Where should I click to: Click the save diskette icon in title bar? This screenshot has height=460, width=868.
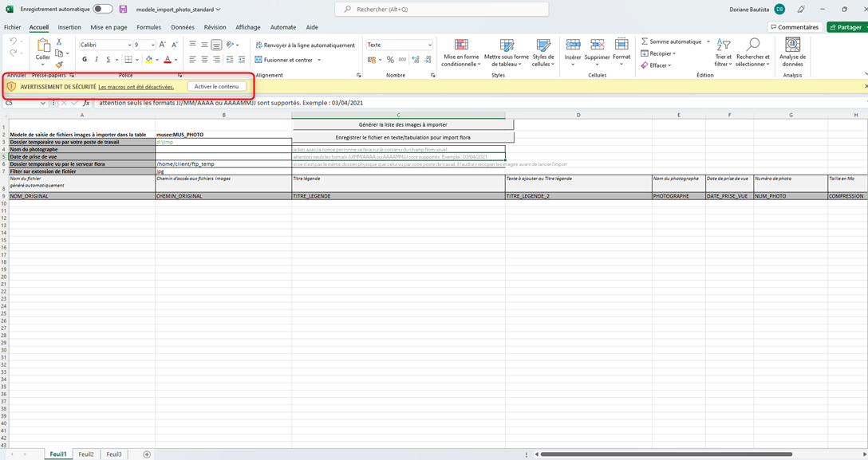click(124, 10)
